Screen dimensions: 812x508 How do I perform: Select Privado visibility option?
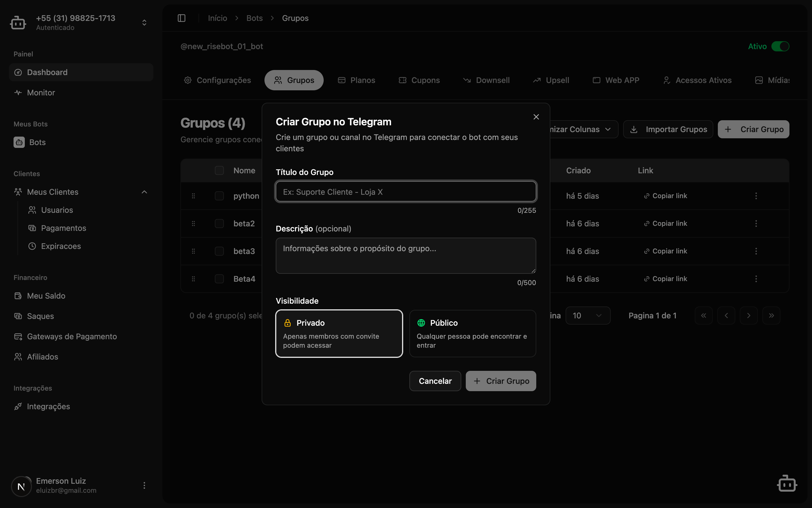(x=339, y=333)
